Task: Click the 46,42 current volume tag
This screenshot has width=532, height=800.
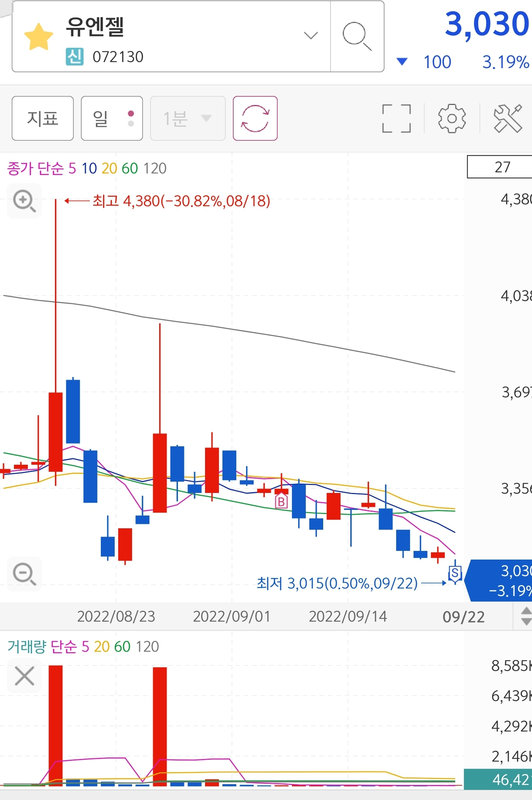Action: pyautogui.click(x=498, y=780)
